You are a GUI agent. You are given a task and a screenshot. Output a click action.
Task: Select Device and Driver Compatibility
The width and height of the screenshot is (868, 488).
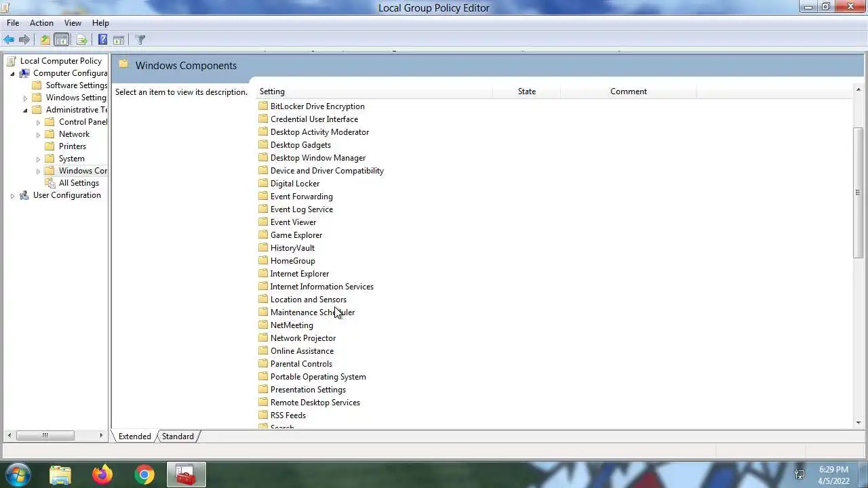point(327,171)
